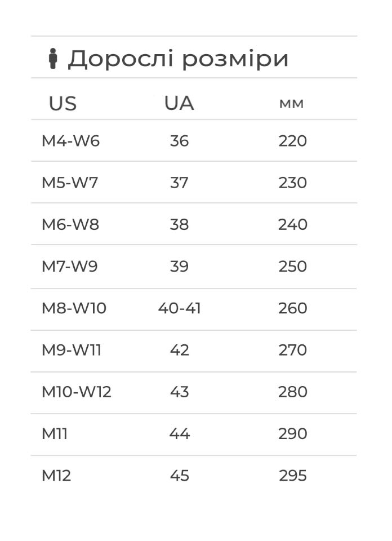Viewport: 392px width, 541px height.
Task: Select the M5-W7 size row
Action: pyautogui.click(x=70, y=183)
